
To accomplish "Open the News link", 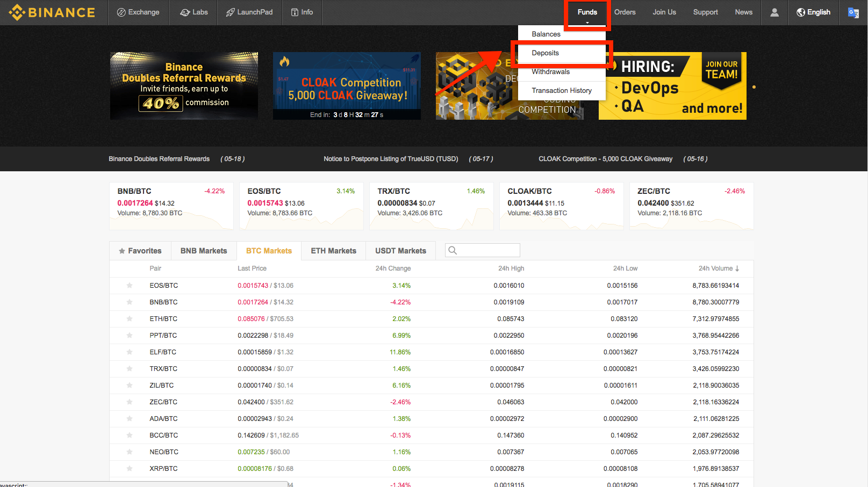I will click(744, 12).
